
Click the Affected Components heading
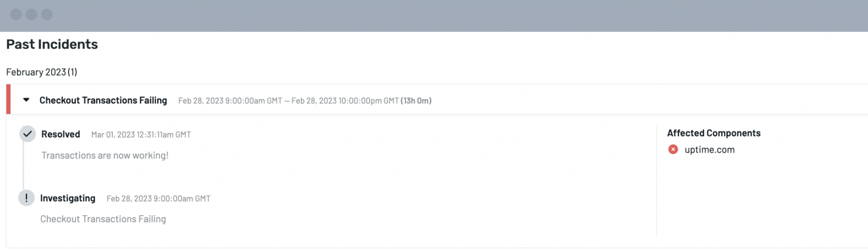click(714, 133)
